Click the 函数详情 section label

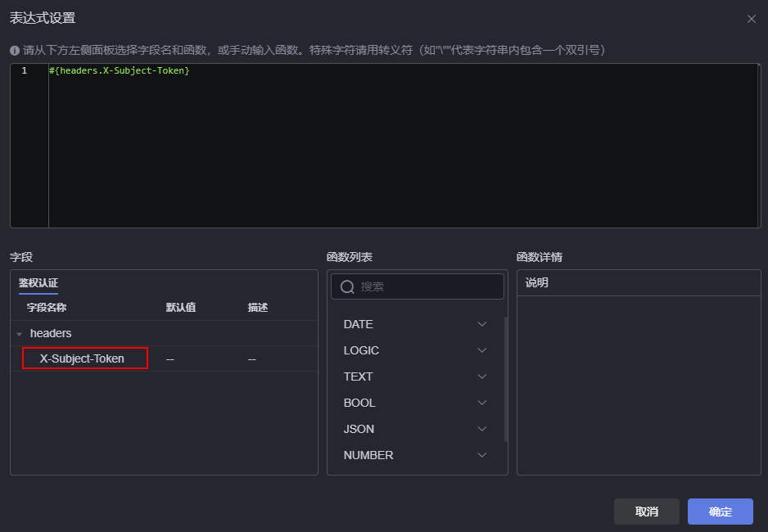[540, 258]
